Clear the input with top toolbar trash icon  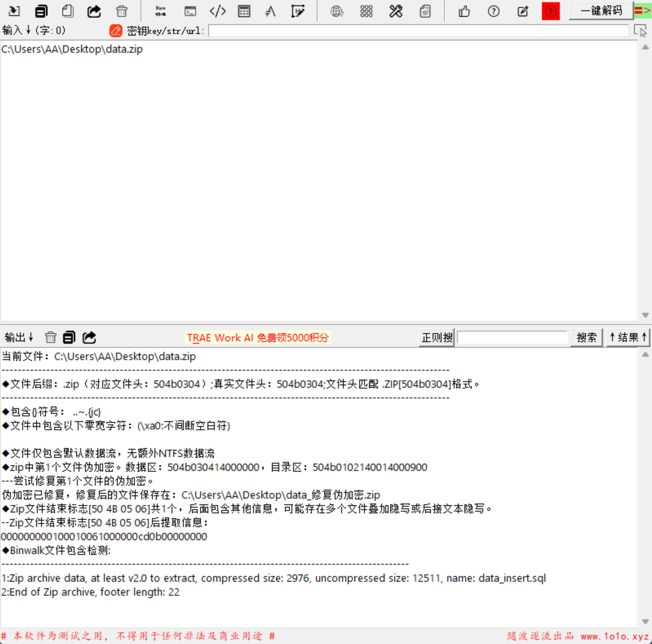point(122,11)
